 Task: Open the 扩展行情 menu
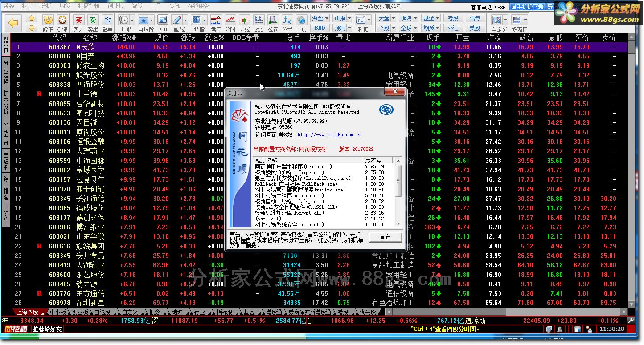coord(89,6)
